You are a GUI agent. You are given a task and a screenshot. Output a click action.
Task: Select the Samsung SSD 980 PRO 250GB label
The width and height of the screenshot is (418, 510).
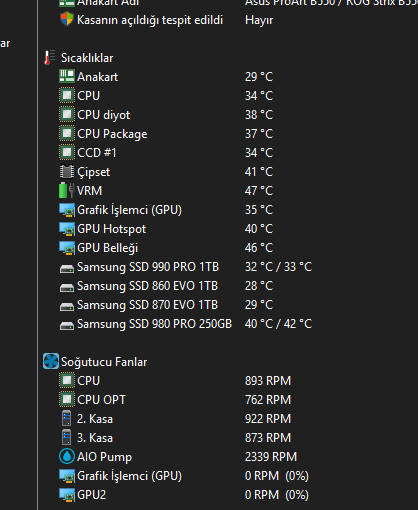[x=155, y=324]
